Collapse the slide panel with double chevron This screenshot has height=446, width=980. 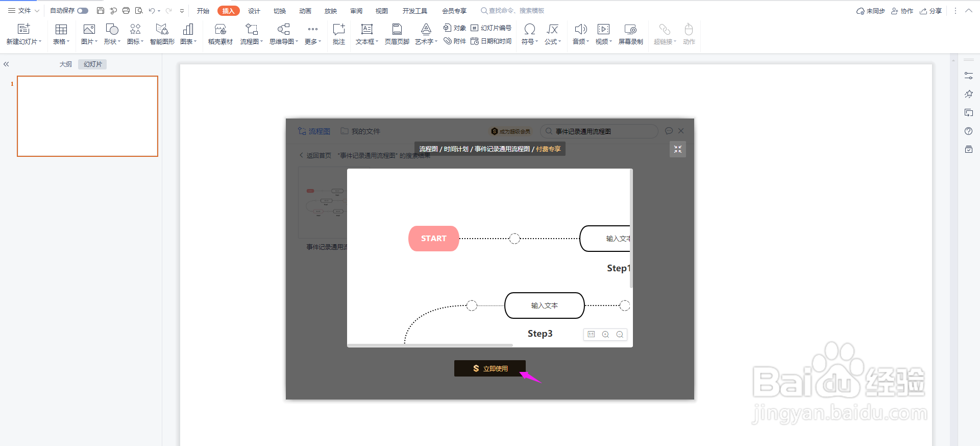pyautogui.click(x=6, y=64)
